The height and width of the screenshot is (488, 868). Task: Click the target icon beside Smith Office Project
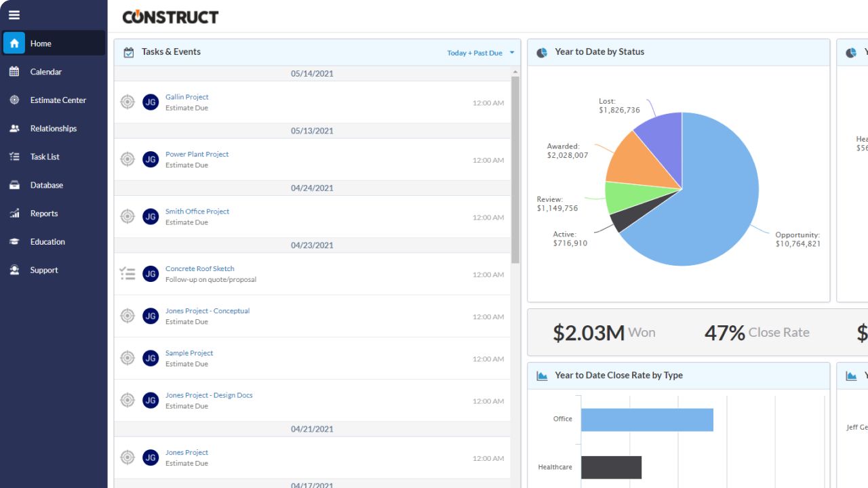pyautogui.click(x=127, y=216)
